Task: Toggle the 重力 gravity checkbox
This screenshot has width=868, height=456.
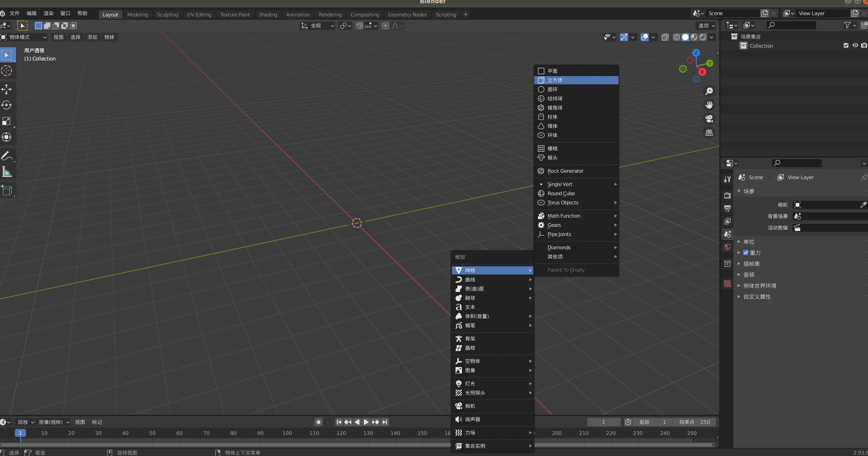Action: coord(746,253)
